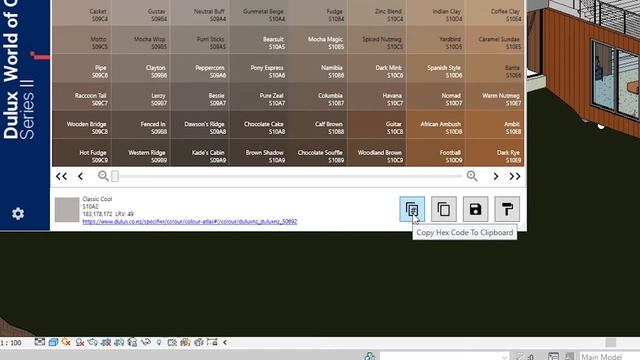Click the Show Rendering Dialog teapot icon
This screenshot has height=360, width=640.
[x=93, y=342]
